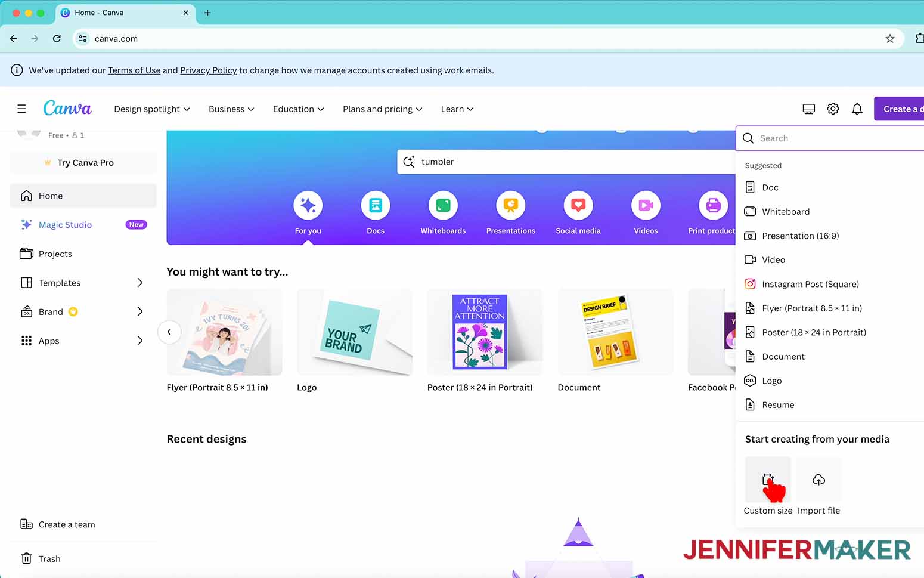
Task: Open the settings gear icon
Action: tap(833, 109)
